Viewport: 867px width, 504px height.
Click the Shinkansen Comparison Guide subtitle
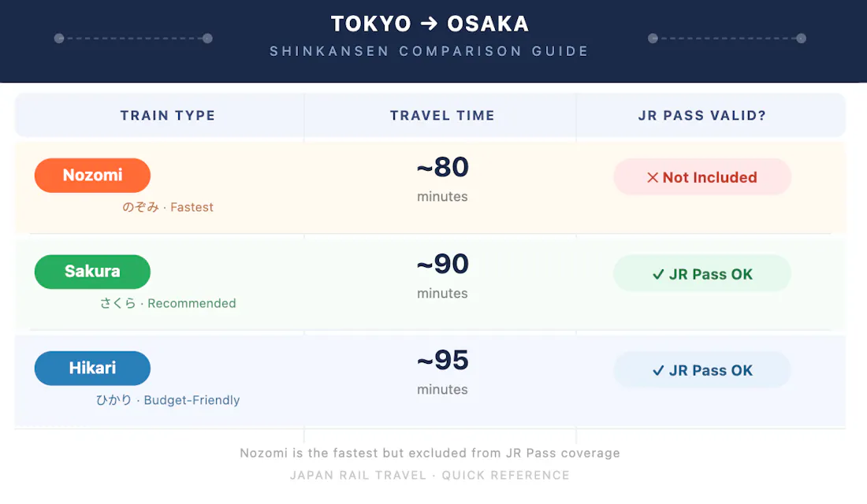430,51
